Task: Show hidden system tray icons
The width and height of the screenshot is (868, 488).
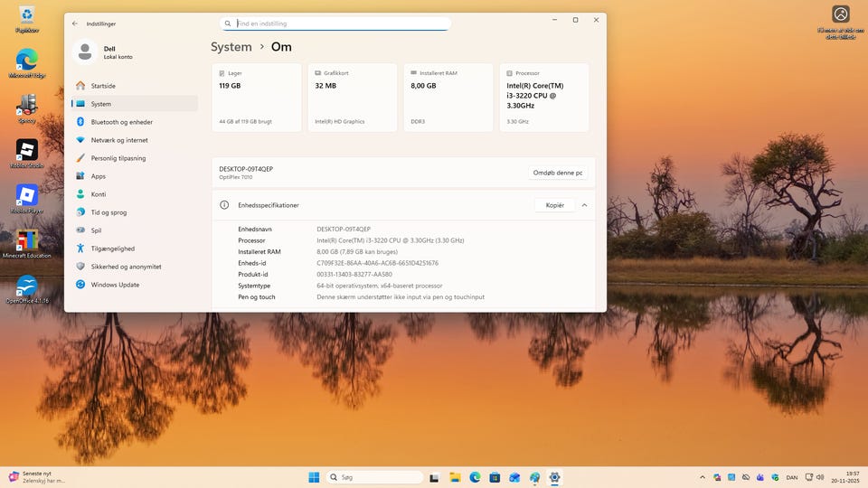Action: pos(703,477)
